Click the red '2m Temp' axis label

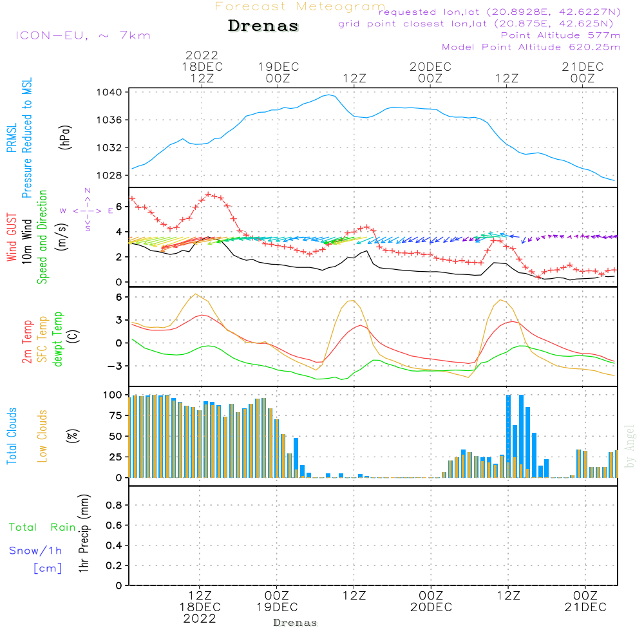click(x=26, y=342)
